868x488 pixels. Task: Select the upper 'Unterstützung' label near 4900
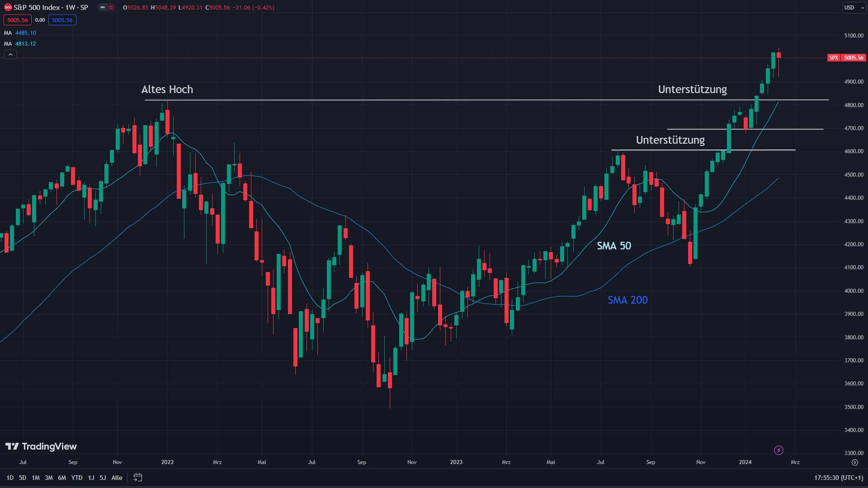coord(693,89)
